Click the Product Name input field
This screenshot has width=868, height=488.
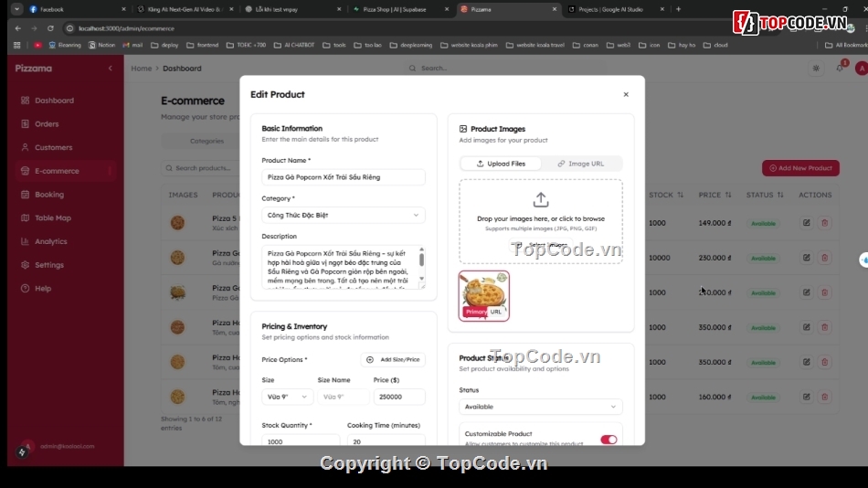click(x=343, y=177)
